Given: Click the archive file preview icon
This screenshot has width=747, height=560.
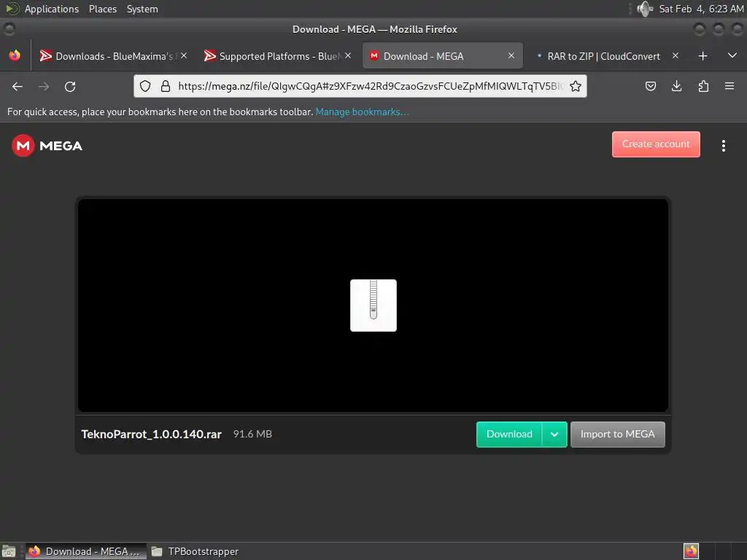Looking at the screenshot, I should click(373, 306).
